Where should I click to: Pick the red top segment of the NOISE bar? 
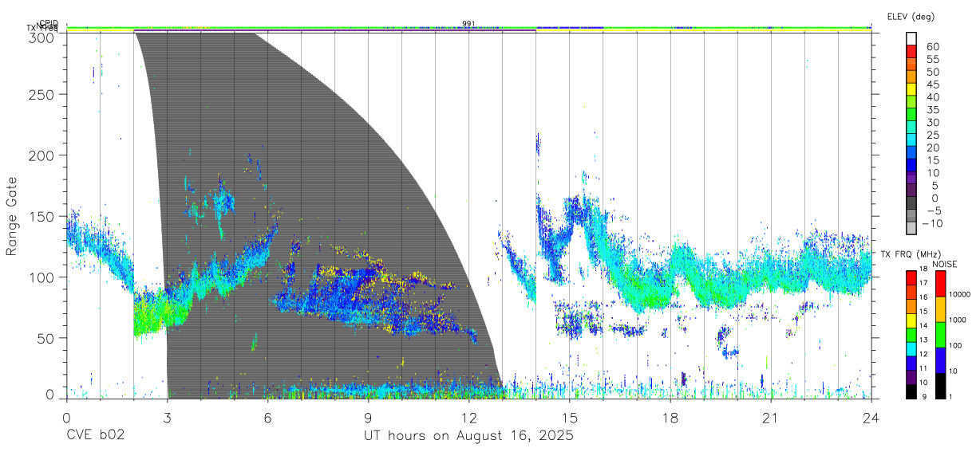[940, 284]
